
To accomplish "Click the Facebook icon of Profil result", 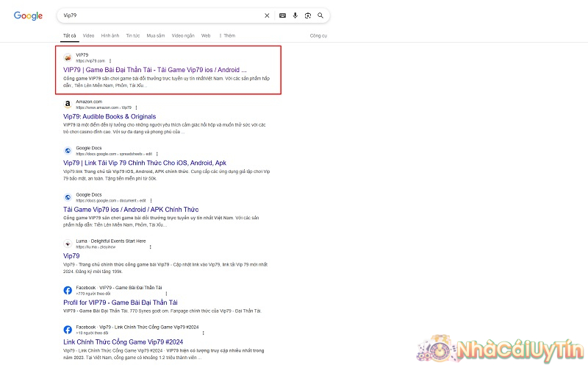I will coord(68,290).
